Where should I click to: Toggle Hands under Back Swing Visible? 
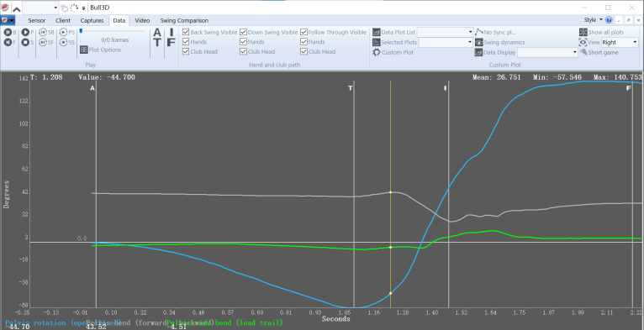[x=186, y=42]
